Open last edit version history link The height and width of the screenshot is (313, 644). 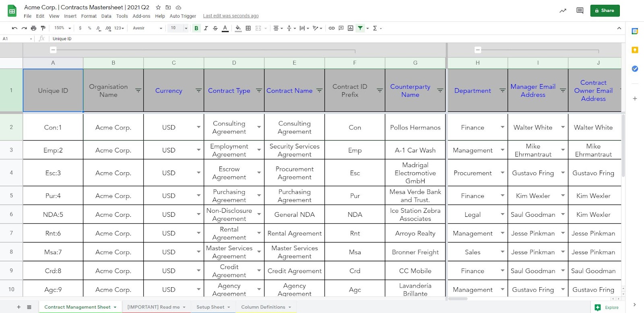coord(231,16)
